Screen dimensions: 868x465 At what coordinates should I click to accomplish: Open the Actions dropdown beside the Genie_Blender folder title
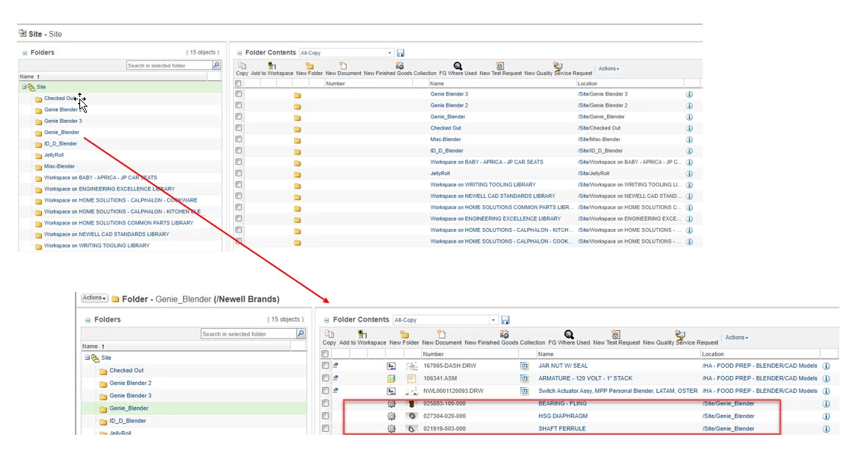click(94, 298)
